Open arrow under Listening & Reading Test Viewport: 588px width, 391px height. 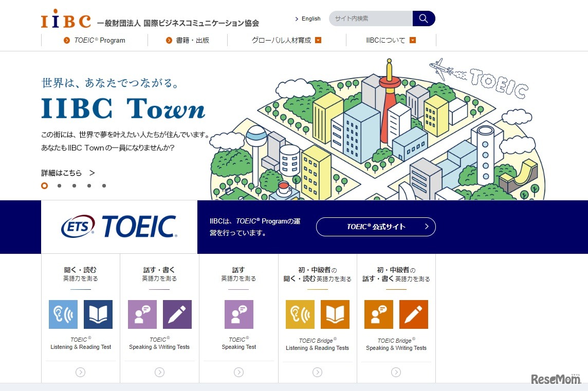tap(80, 372)
